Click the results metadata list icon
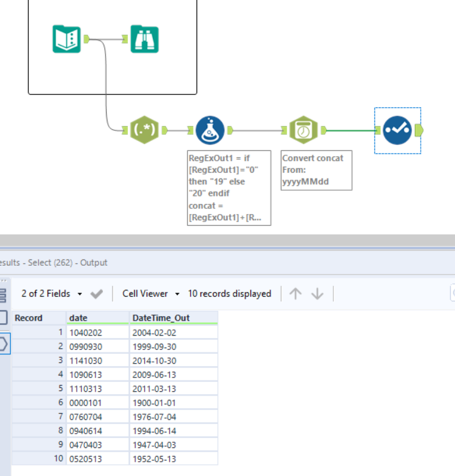Image resolution: width=455 pixels, height=476 pixels. tap(3, 295)
